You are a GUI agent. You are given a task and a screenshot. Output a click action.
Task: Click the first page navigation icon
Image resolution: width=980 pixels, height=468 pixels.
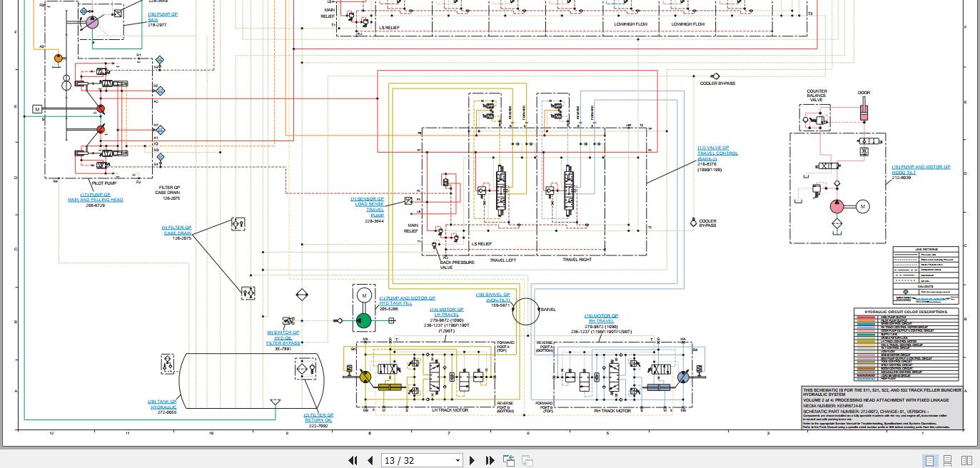tap(353, 461)
